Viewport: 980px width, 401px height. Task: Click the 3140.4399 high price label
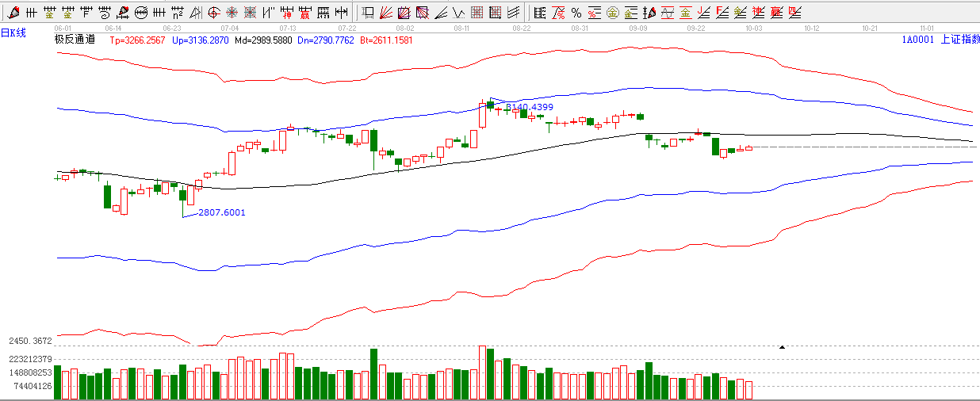(530, 107)
